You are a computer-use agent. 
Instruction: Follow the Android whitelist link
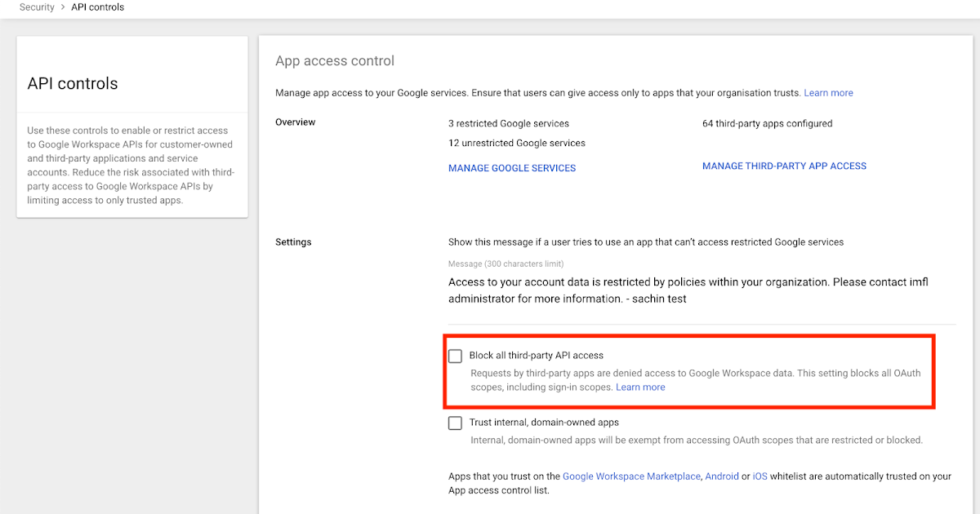click(722, 476)
